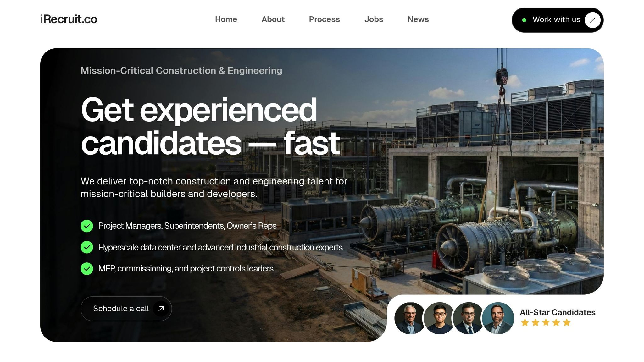This screenshot has width=644, height=362.
Task: Select Process in the navigation
Action: click(x=324, y=19)
